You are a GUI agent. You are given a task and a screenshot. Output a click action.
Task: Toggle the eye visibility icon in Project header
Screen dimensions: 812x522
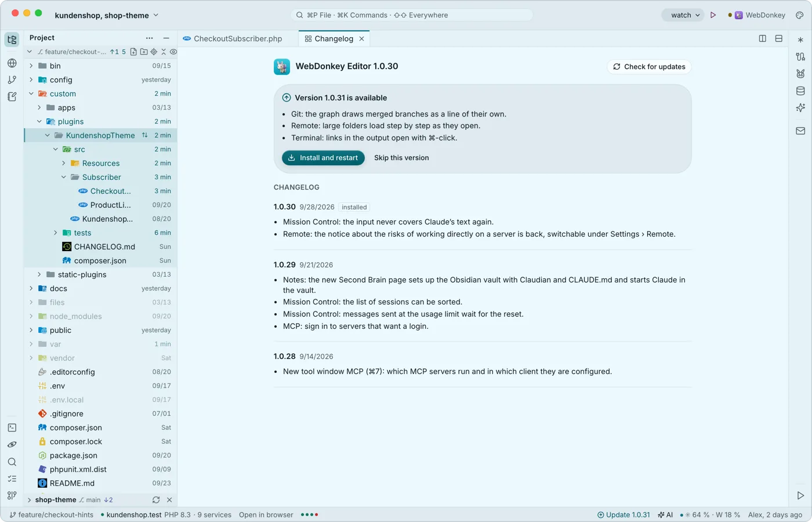[173, 52]
